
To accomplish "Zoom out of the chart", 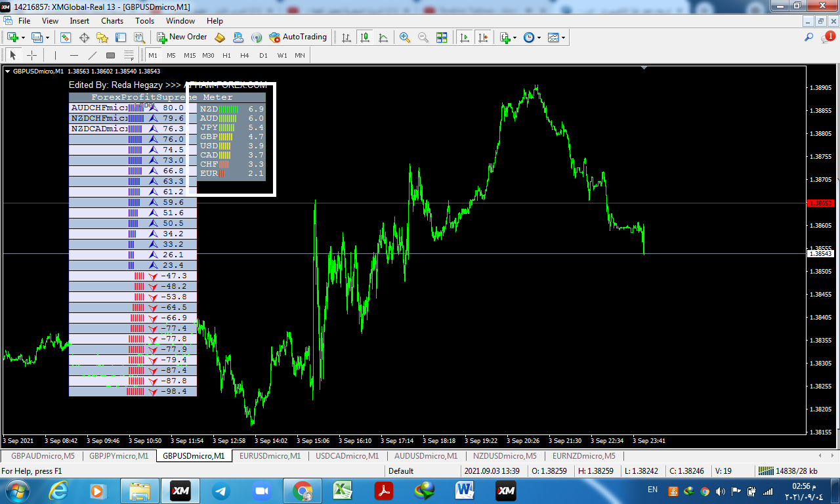I will click(423, 37).
